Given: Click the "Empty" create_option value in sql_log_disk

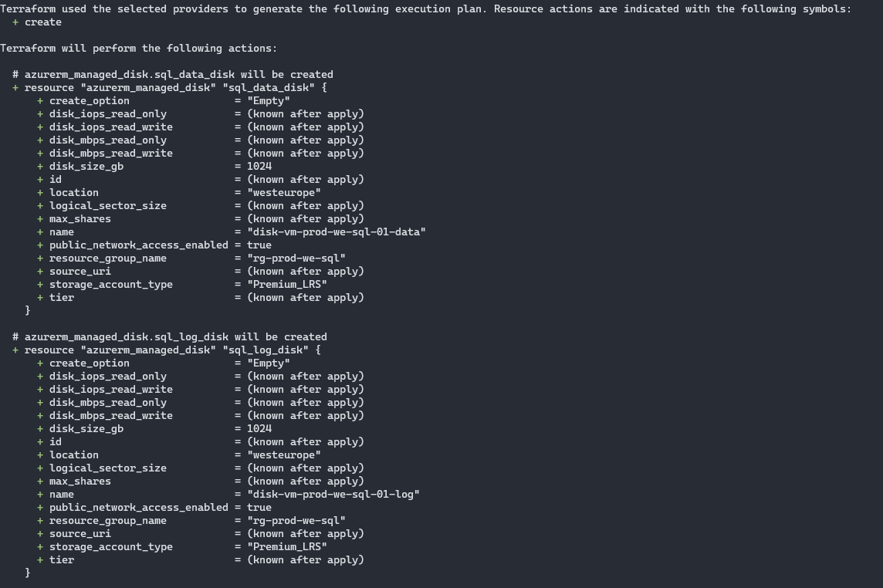Looking at the screenshot, I should coord(269,363).
